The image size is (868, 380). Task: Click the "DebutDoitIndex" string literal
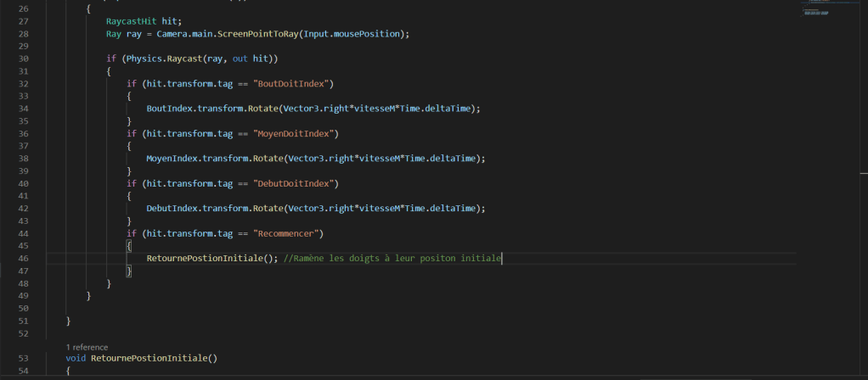click(x=288, y=183)
